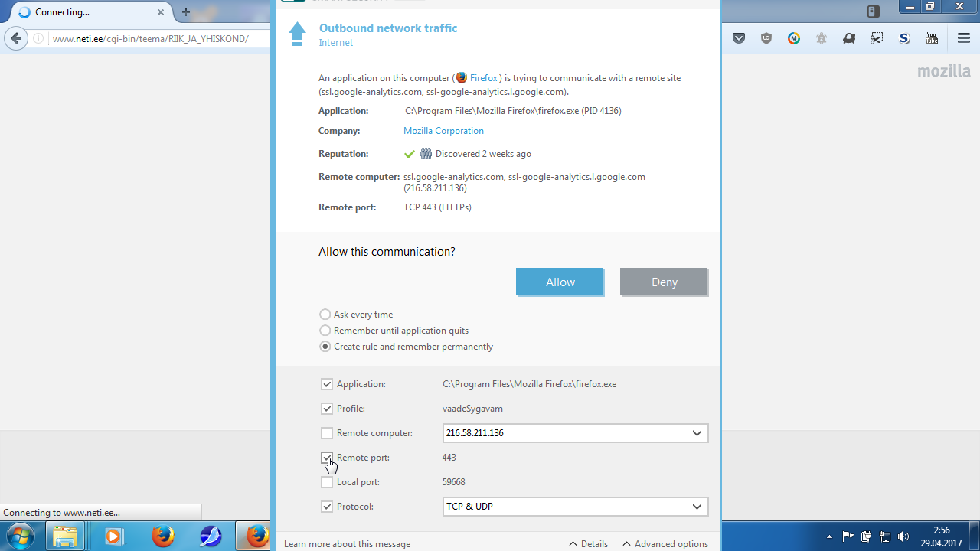Click the snoozed bell notification icon
This screenshot has height=551, width=980.
point(822,38)
